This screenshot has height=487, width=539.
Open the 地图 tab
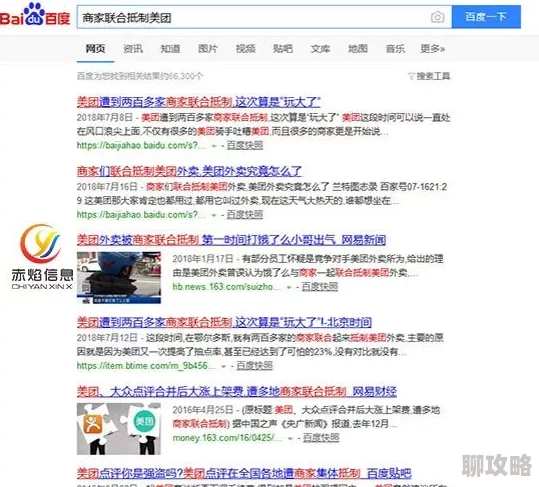(x=358, y=49)
